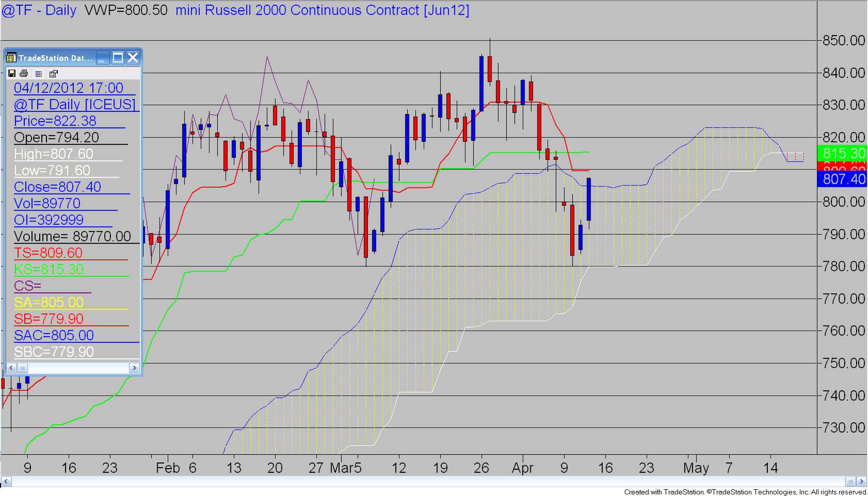
Task: Click the 800.00 price axis label
Action: pyautogui.click(x=844, y=202)
